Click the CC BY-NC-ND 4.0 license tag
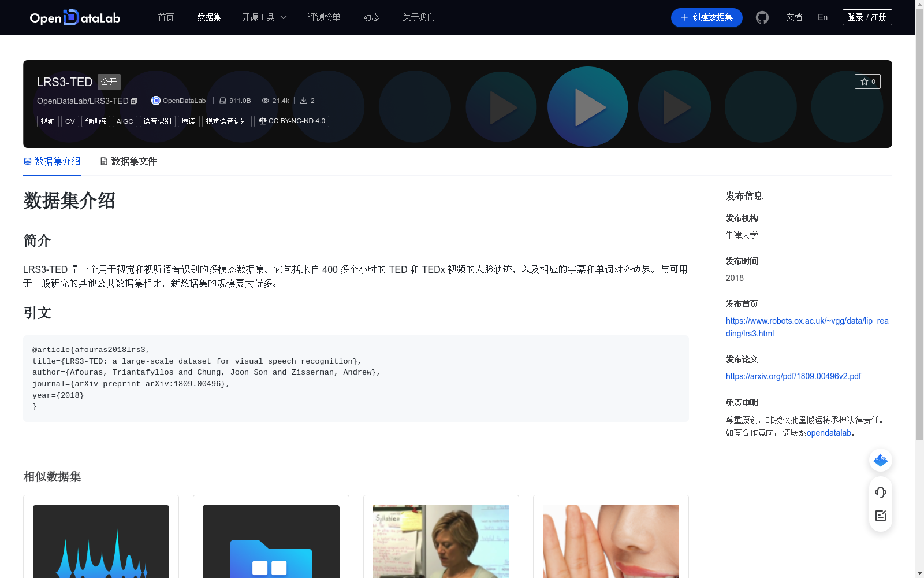Screen dimensions: 924x578 (x=292, y=121)
